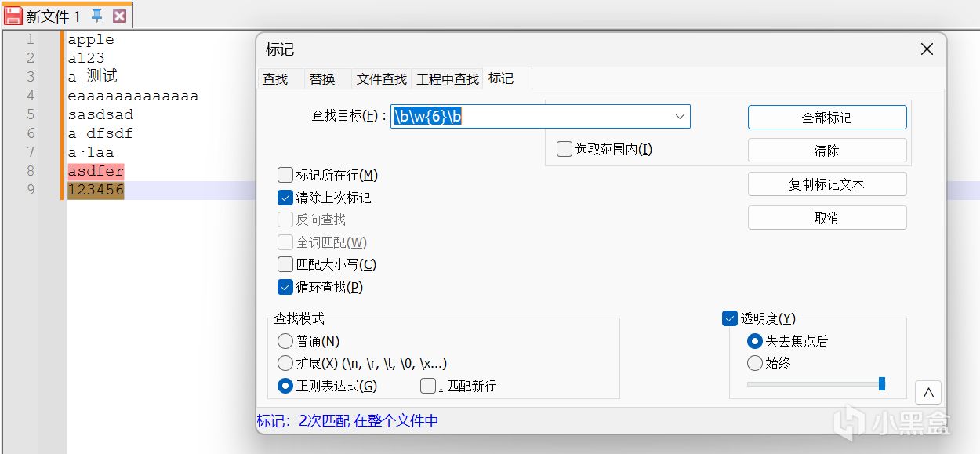Click the 复制标记文本 button
This screenshot has height=454, width=980.
point(826,184)
